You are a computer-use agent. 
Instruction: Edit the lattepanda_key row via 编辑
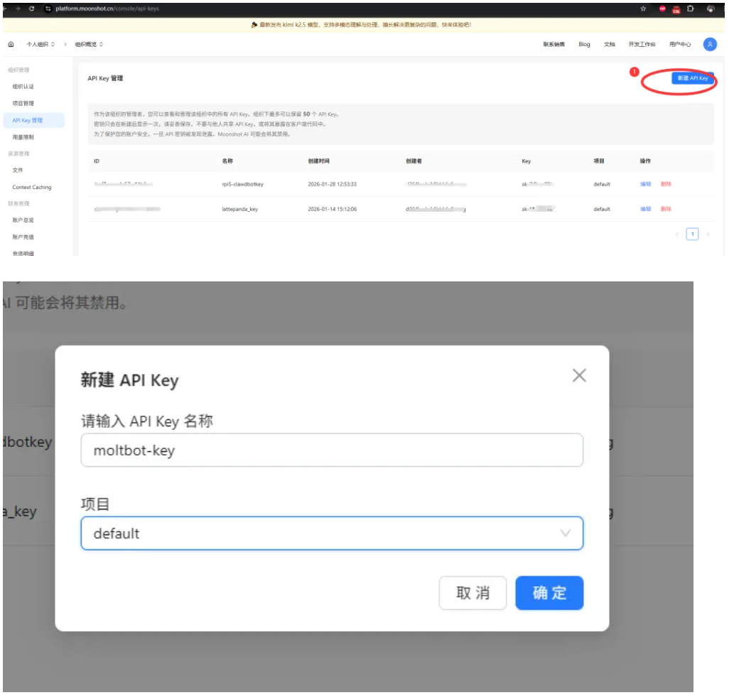645,209
